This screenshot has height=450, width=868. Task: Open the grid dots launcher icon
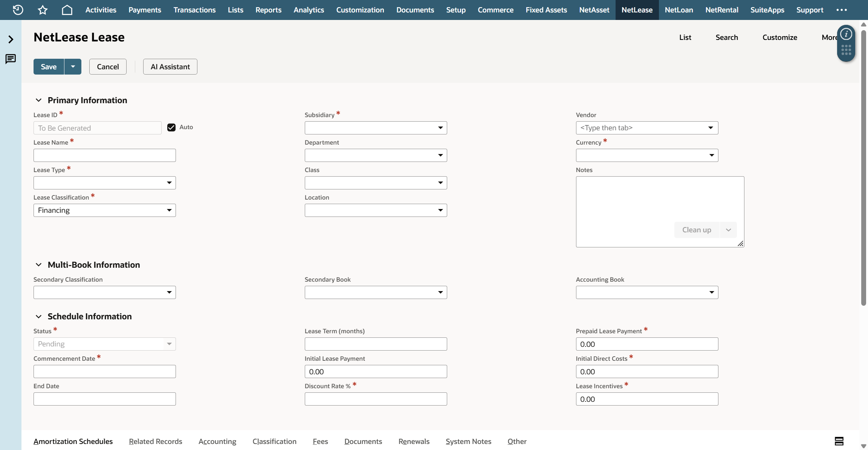pyautogui.click(x=846, y=50)
